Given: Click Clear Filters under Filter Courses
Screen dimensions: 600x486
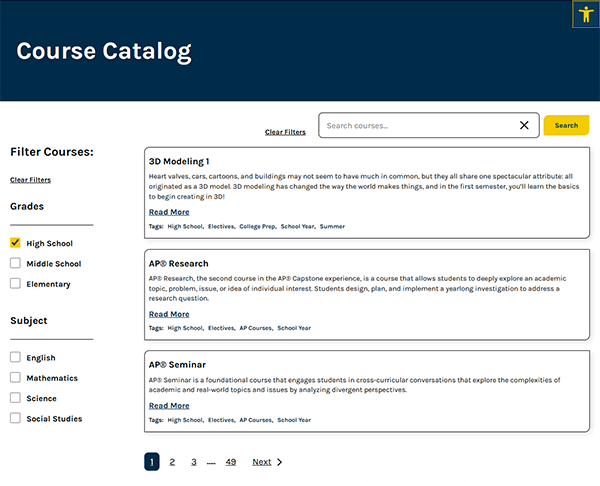Looking at the screenshot, I should (30, 180).
